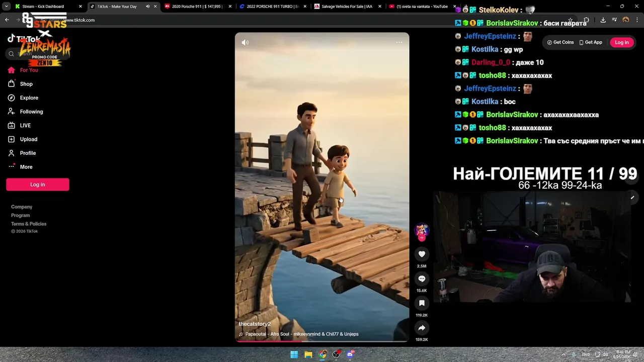Open browser downloads icon
The image size is (644, 362).
[x=603, y=20]
